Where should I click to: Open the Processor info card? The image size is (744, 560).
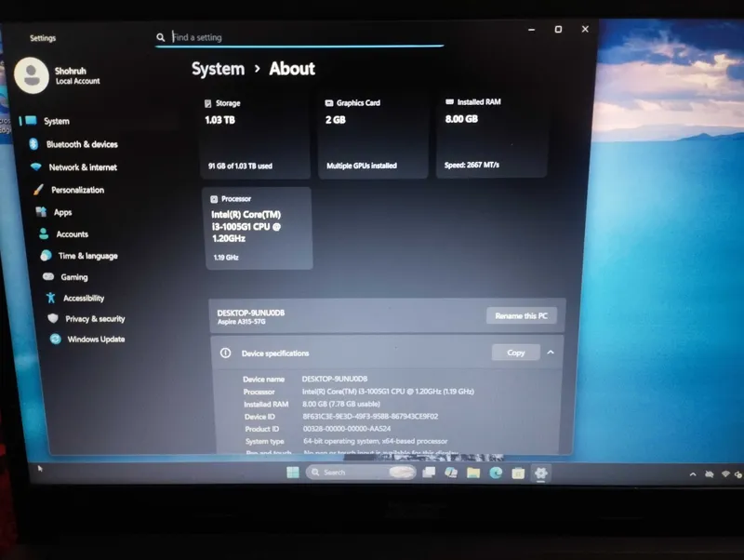tap(258, 228)
